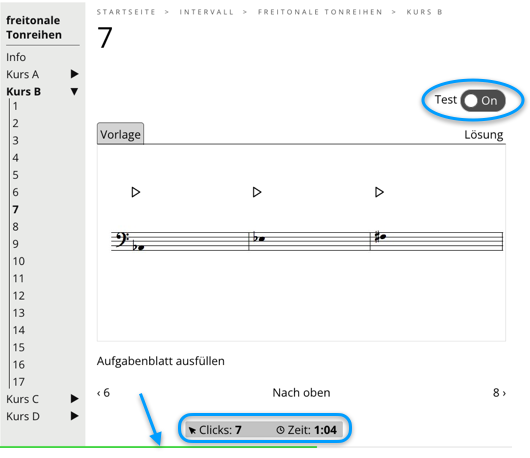The image size is (530, 458).
Task: Open Aufgabenblatt ausfüllen link
Action: tap(161, 361)
